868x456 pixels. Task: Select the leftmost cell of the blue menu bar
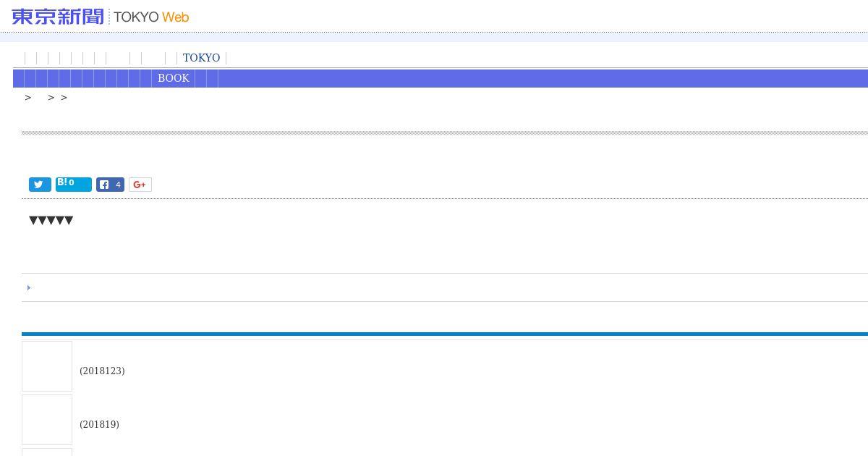19,78
